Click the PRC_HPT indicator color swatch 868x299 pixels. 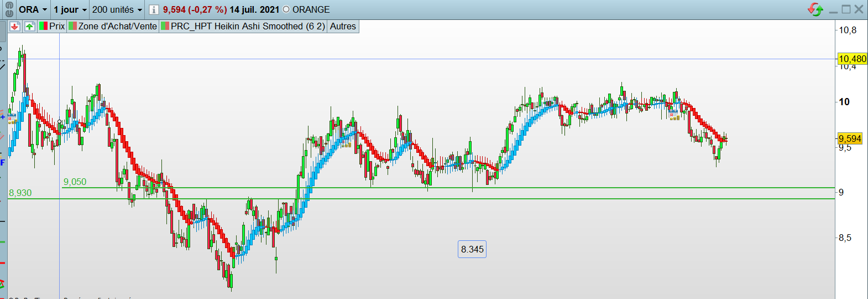pyautogui.click(x=165, y=26)
